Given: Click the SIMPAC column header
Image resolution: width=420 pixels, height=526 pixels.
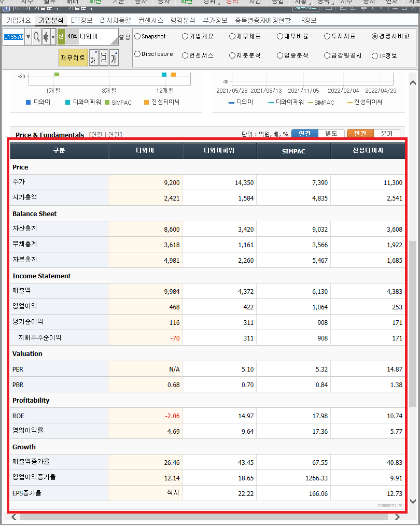Looking at the screenshot, I should click(293, 151).
